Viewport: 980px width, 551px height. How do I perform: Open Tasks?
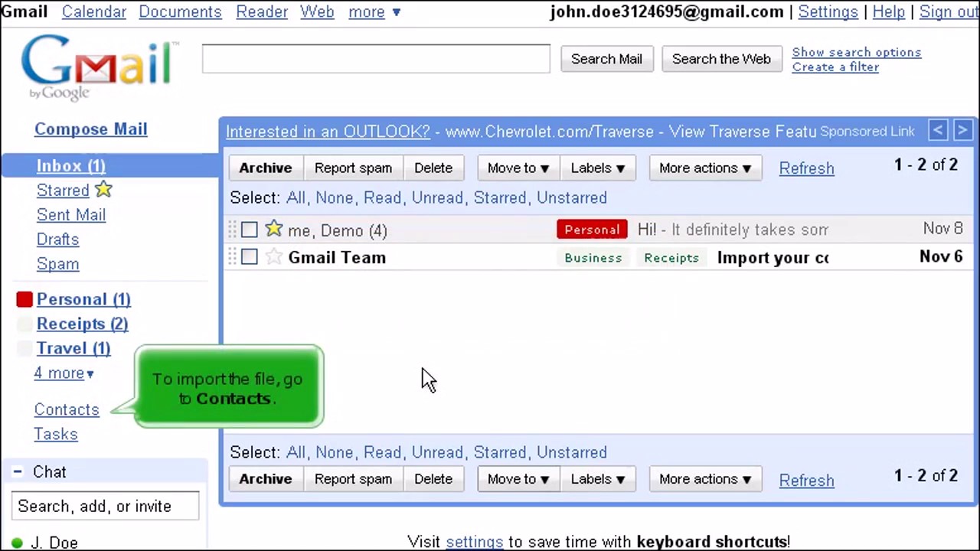pos(56,434)
